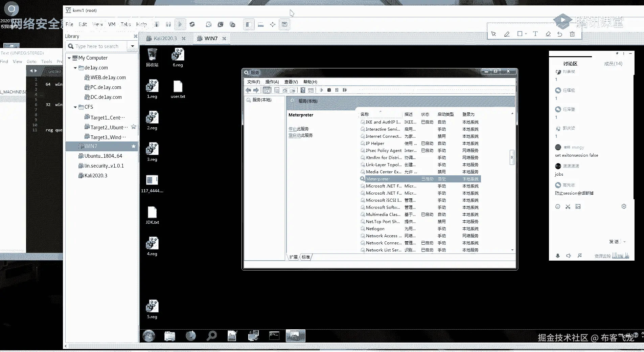Screen dimensions: 644x352
Task: Clear annotations with the trash icon
Action: 572,34
